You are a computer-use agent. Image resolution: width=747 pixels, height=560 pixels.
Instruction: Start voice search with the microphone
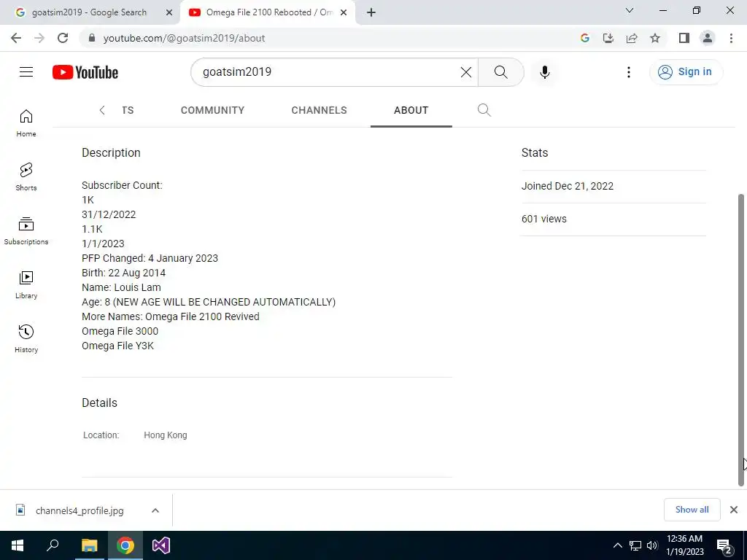(544, 72)
